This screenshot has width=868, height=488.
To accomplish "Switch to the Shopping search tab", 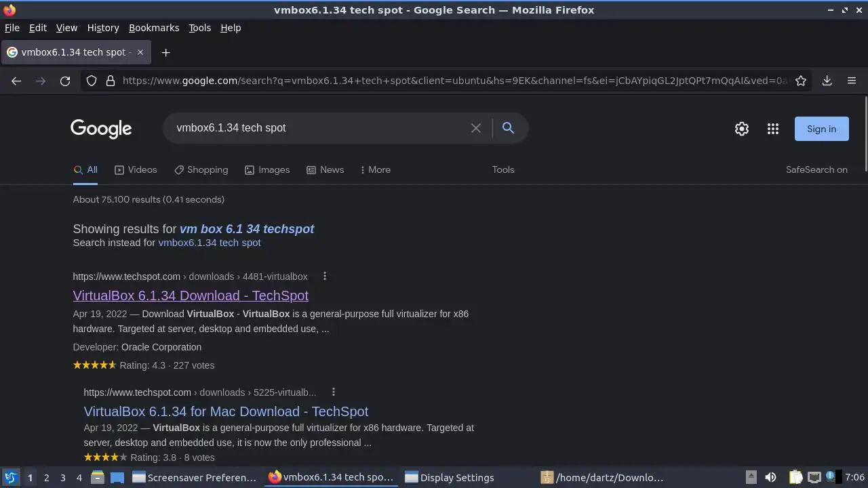I will point(201,169).
